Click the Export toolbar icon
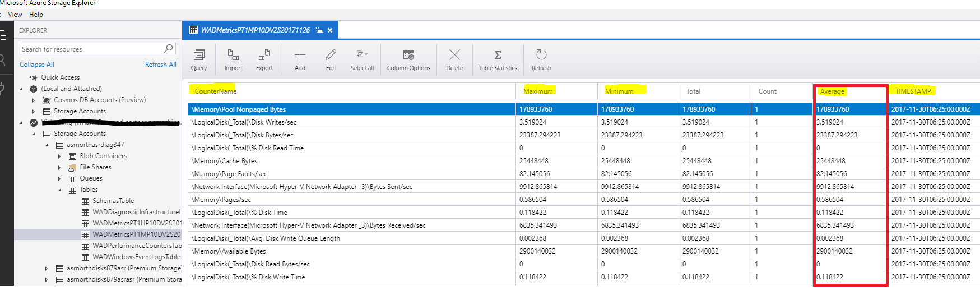This screenshot has height=290, width=980. pos(264,56)
